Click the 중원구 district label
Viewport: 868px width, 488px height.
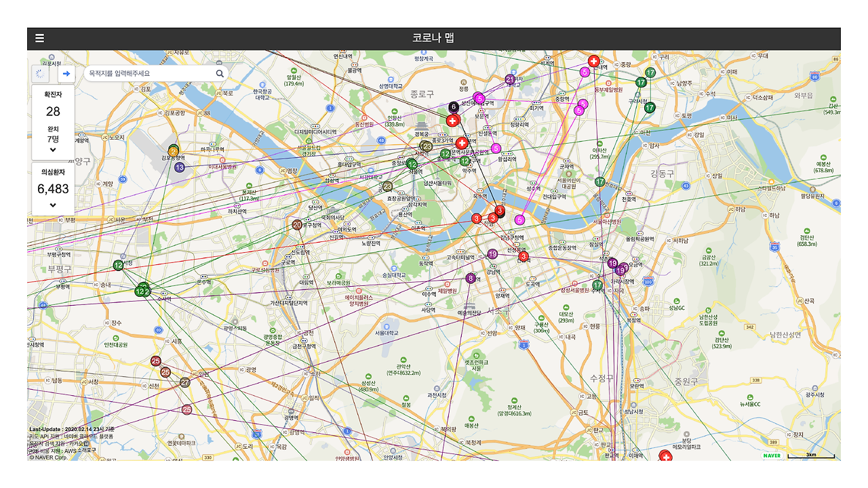[686, 382]
